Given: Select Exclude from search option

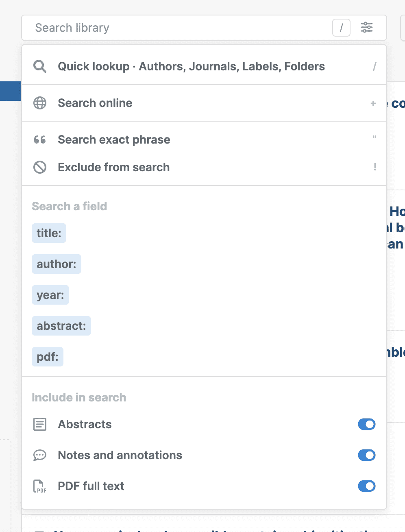Looking at the screenshot, I should 113,167.
